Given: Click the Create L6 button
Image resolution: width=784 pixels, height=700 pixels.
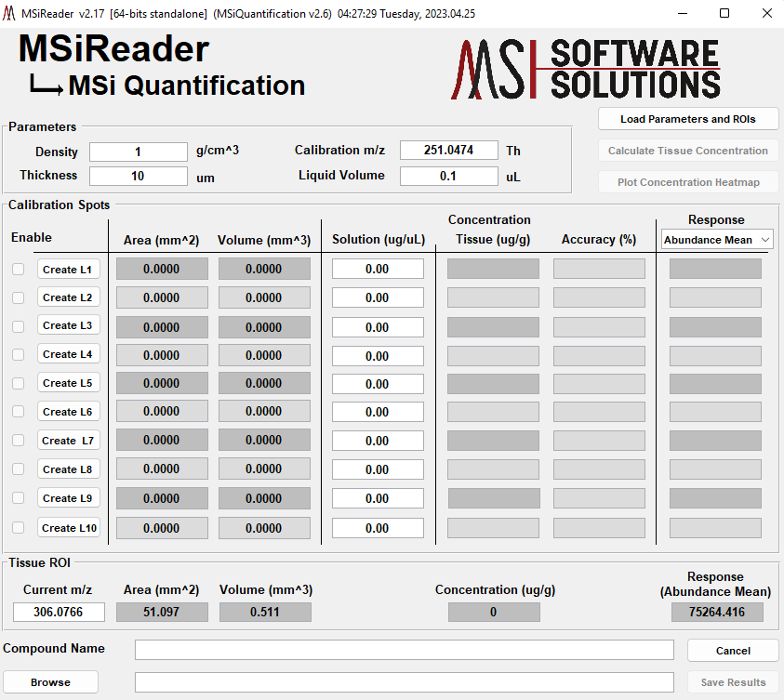Looking at the screenshot, I should pyautogui.click(x=69, y=412).
